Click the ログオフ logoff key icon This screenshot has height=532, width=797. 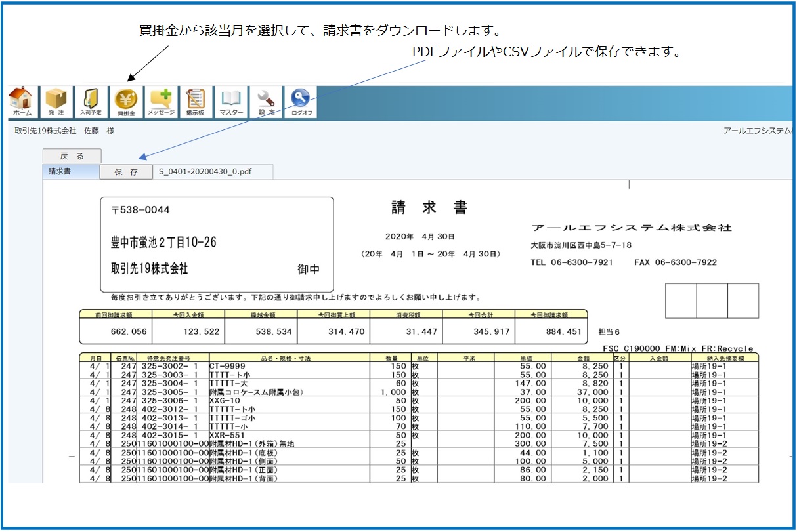pos(301,103)
